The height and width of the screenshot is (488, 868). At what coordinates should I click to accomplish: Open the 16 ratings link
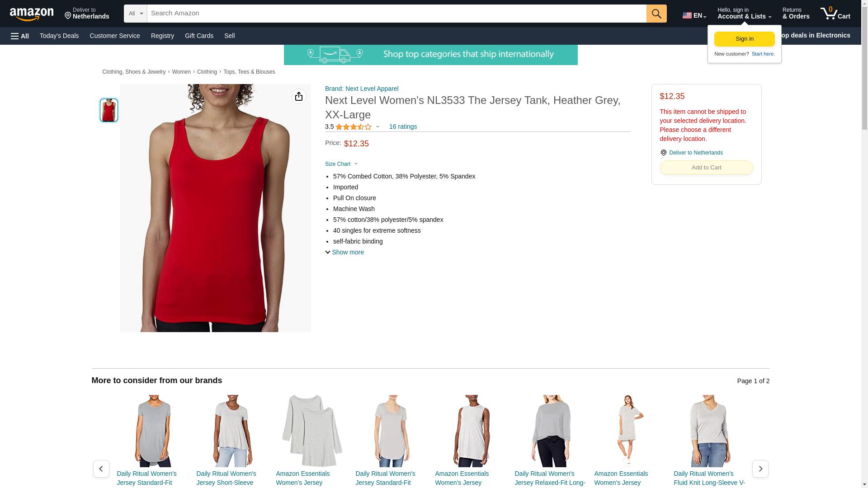403,127
